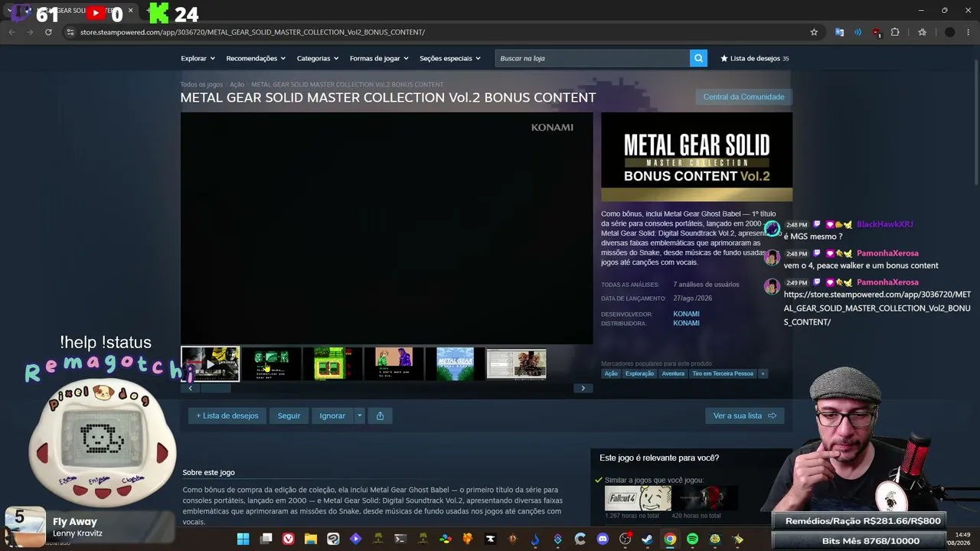980x551 pixels.
Task: Click the Metal Gear Solid Bonus Content header image
Action: coord(697,157)
